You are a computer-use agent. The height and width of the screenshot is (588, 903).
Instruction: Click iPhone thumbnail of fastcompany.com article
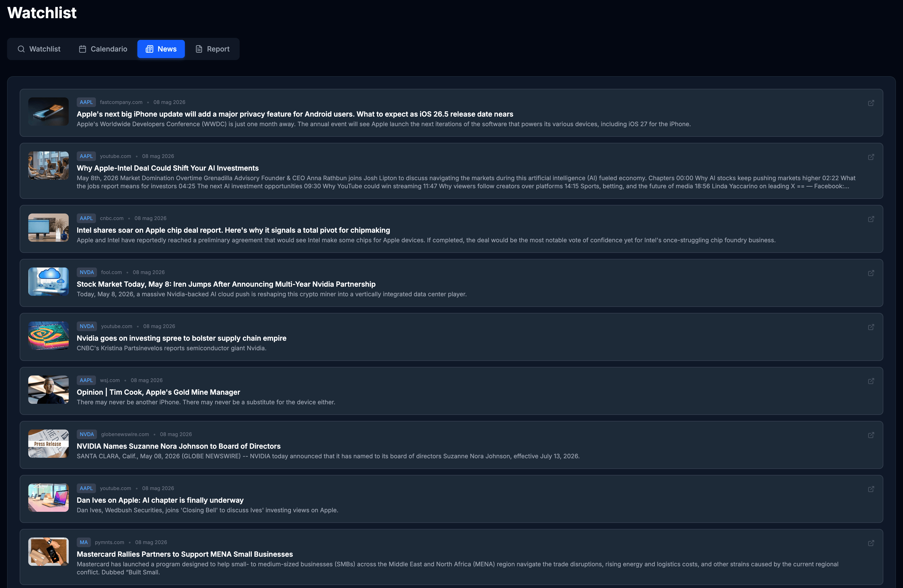tap(48, 112)
